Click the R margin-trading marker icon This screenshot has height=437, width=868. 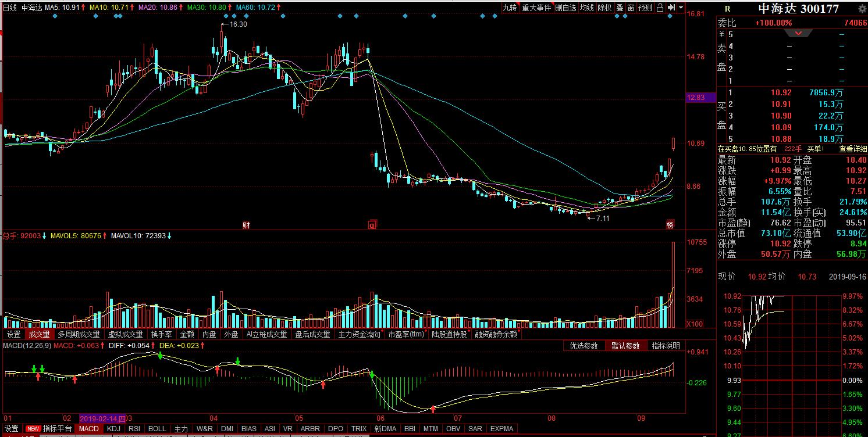(x=727, y=9)
